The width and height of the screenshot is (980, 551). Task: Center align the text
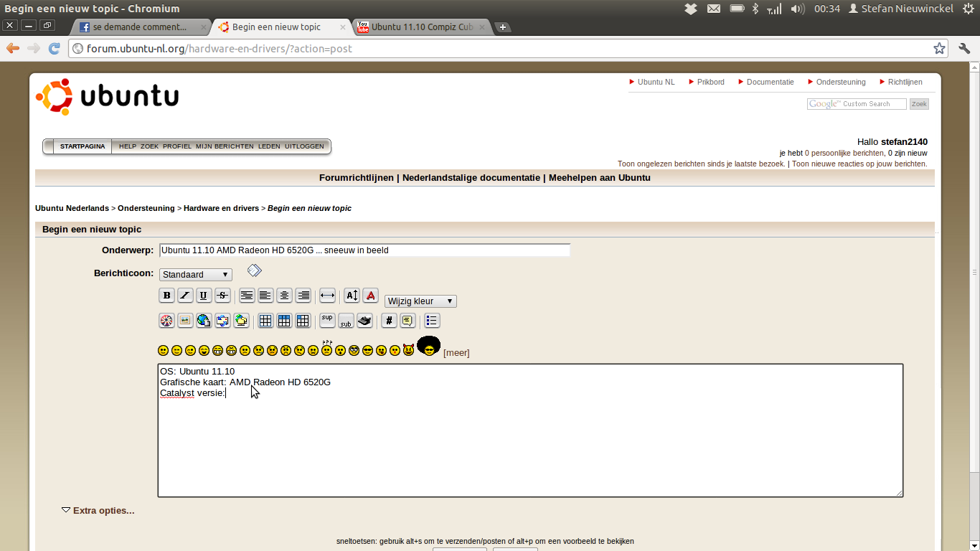click(284, 295)
